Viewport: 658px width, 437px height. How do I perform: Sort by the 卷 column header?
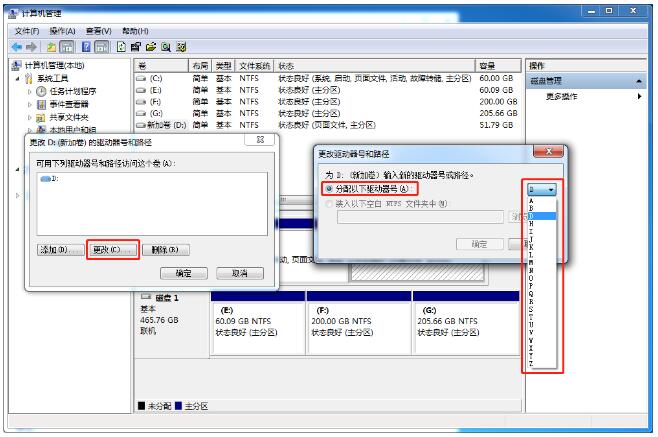(x=162, y=66)
